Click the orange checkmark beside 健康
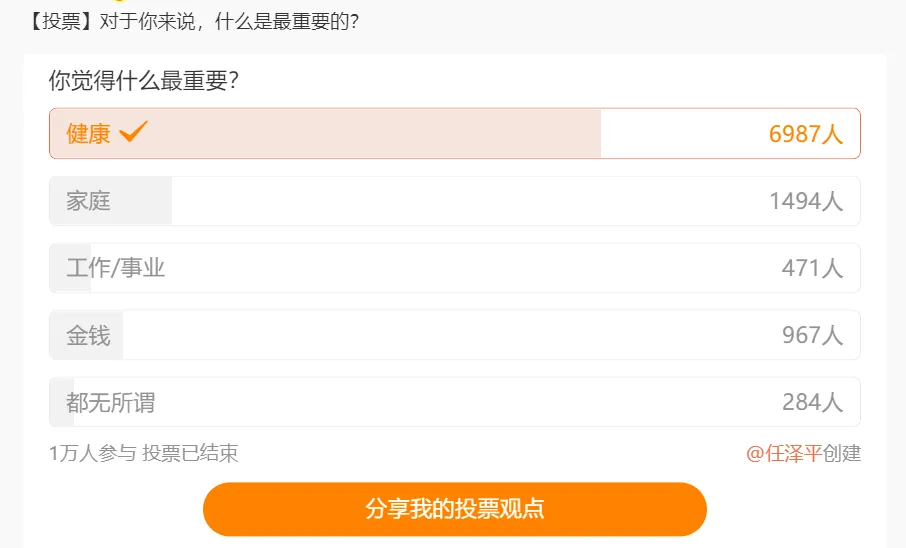This screenshot has height=548, width=906. click(x=133, y=131)
